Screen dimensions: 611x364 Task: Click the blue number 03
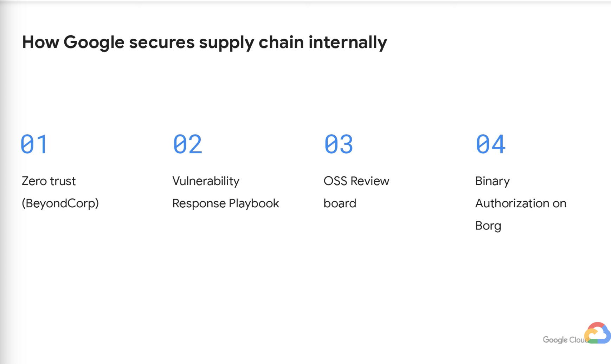point(339,144)
